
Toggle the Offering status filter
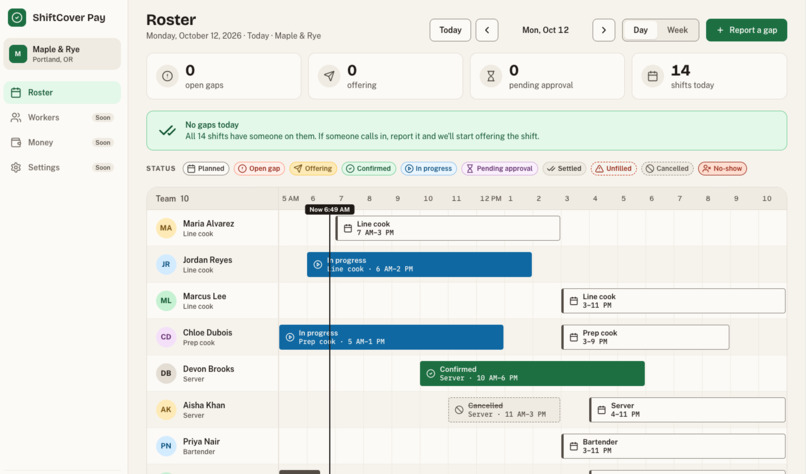pos(313,169)
